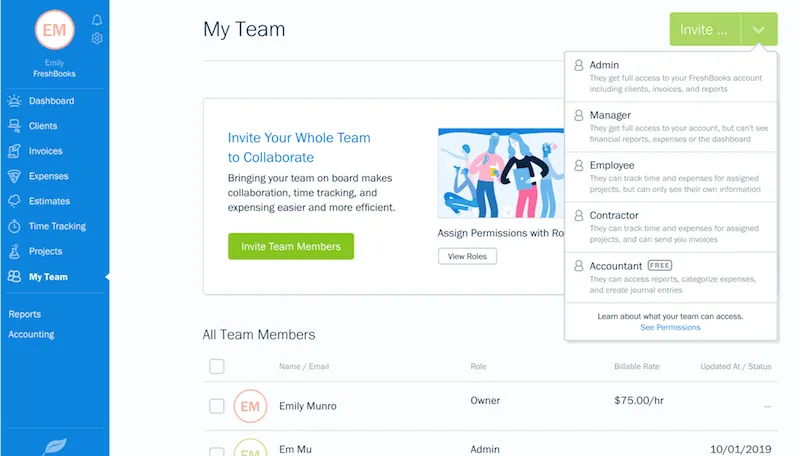Viewport: 800px width, 456px height.
Task: Open the settings gear icon
Action: [97, 39]
